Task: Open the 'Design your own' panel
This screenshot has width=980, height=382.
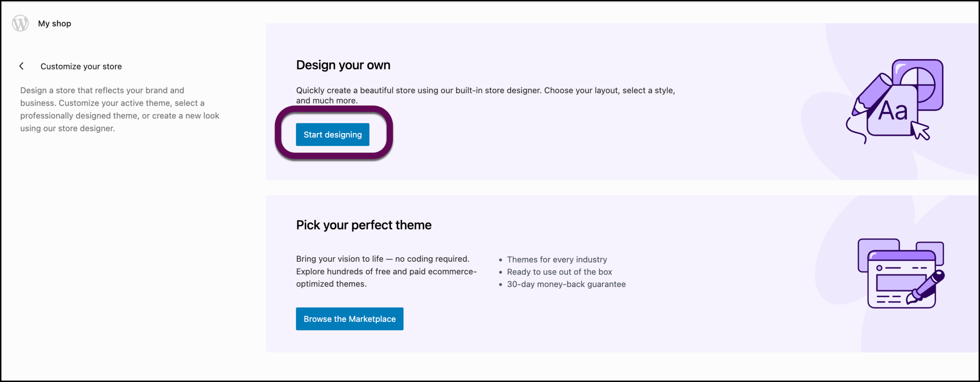Action: point(343,65)
